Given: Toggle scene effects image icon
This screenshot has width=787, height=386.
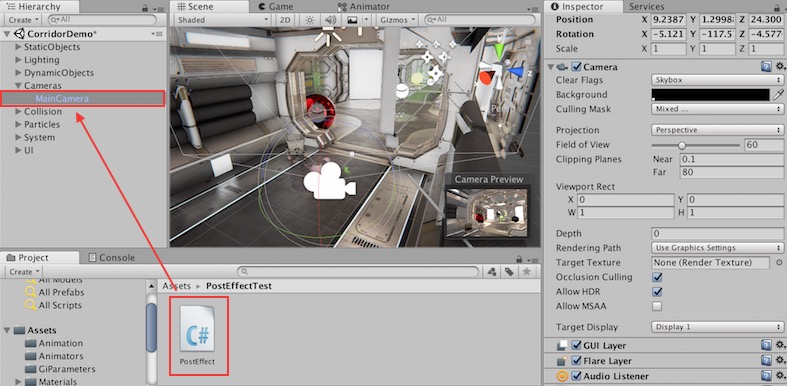Looking at the screenshot, I should coord(352,20).
